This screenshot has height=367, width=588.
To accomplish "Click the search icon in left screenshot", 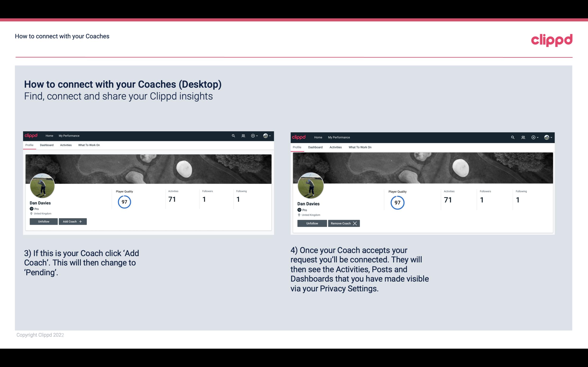I will [x=234, y=135].
